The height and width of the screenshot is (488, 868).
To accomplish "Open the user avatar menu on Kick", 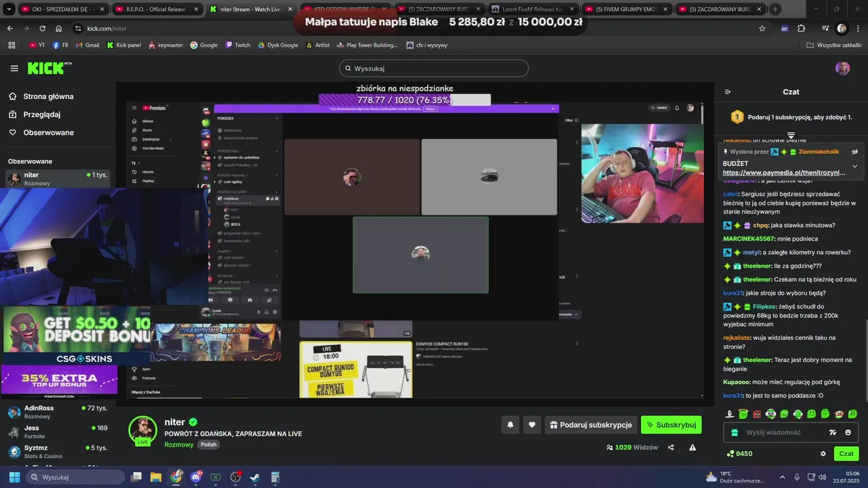I will 842,68.
